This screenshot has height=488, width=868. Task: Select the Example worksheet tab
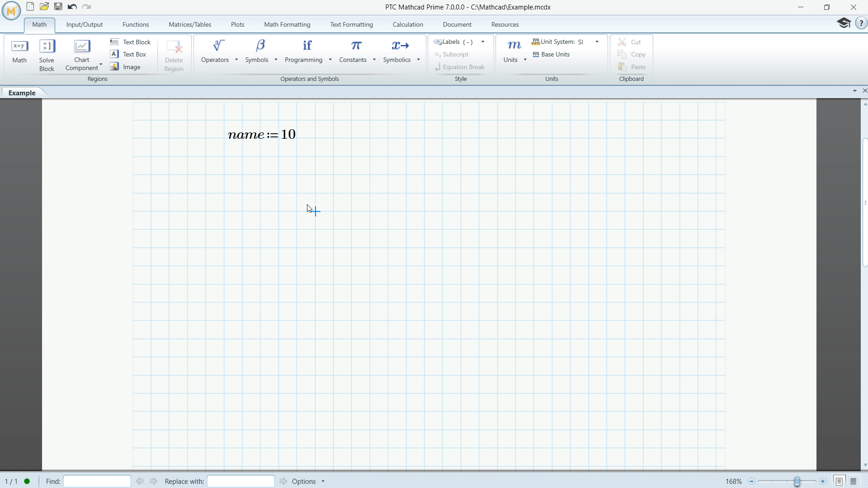coord(22,93)
